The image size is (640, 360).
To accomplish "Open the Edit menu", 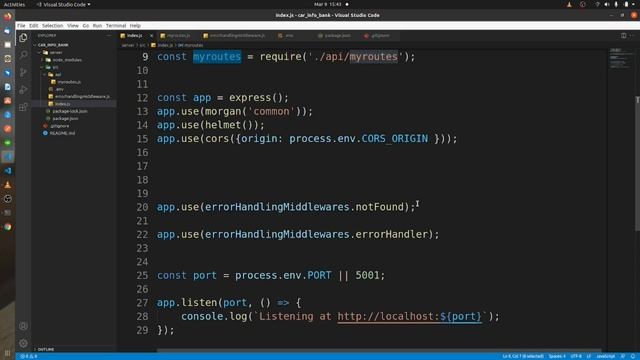I will [33, 25].
